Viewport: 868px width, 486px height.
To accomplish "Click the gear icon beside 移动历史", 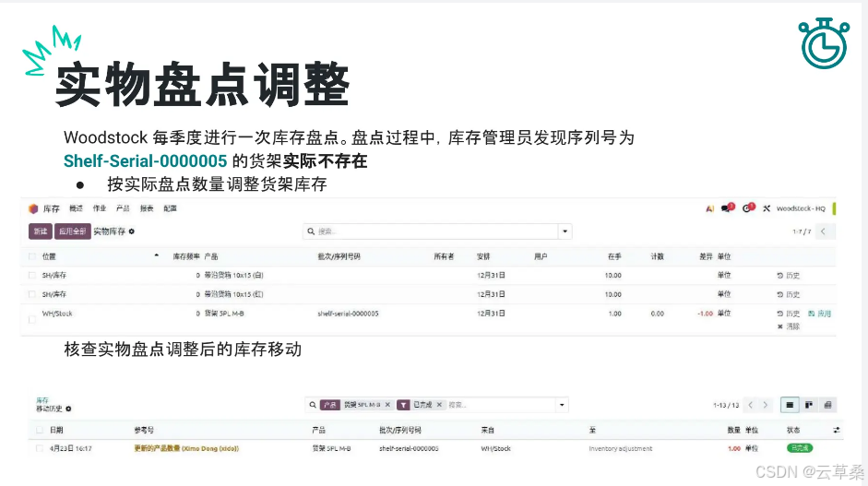I will click(x=68, y=409).
